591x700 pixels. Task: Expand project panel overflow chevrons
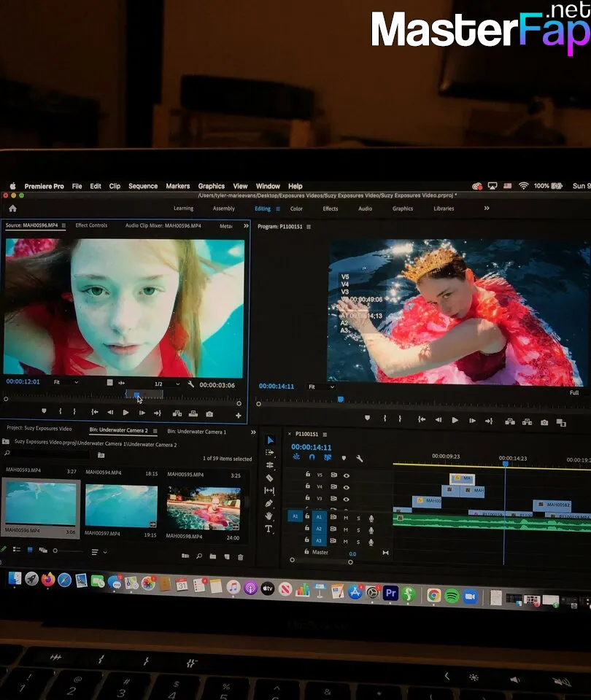(x=253, y=432)
